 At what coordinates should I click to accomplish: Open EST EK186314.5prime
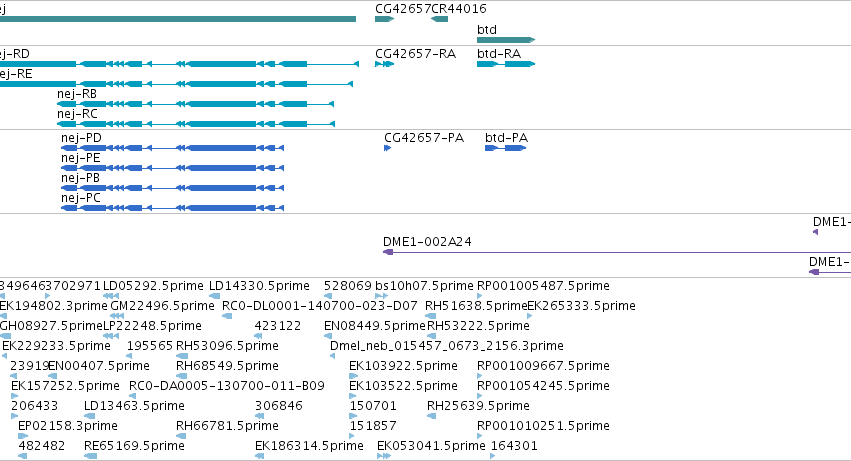pyautogui.click(x=309, y=446)
